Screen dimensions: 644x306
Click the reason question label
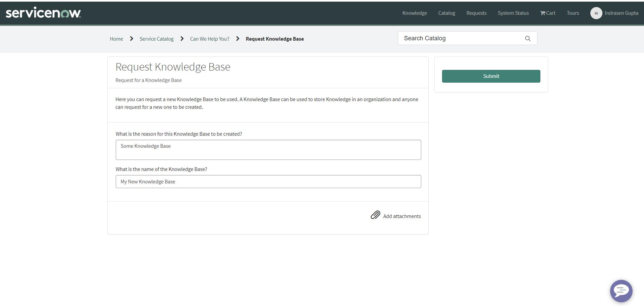(179, 134)
